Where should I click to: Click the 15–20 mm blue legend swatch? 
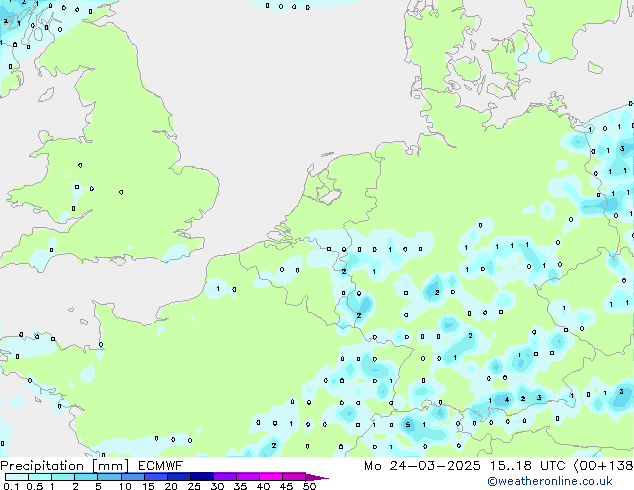coord(155,477)
